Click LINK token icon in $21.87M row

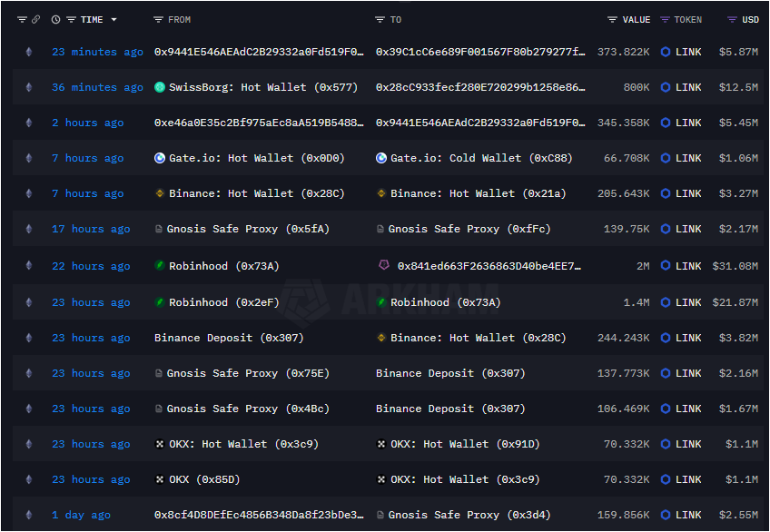tap(666, 302)
